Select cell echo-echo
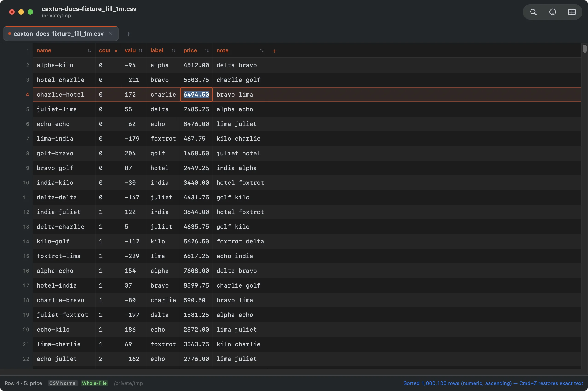588x391 pixels. [64, 124]
